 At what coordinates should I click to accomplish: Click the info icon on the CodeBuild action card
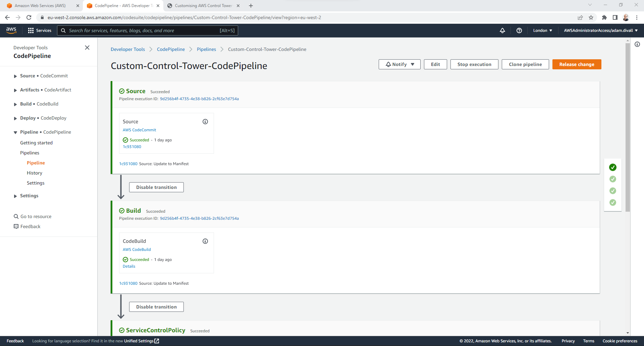click(205, 241)
